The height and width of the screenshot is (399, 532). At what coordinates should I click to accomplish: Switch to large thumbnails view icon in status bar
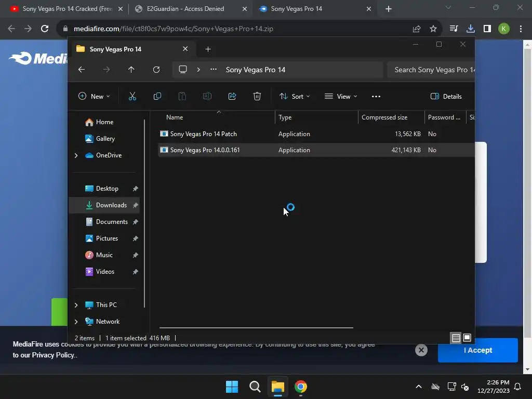click(467, 338)
